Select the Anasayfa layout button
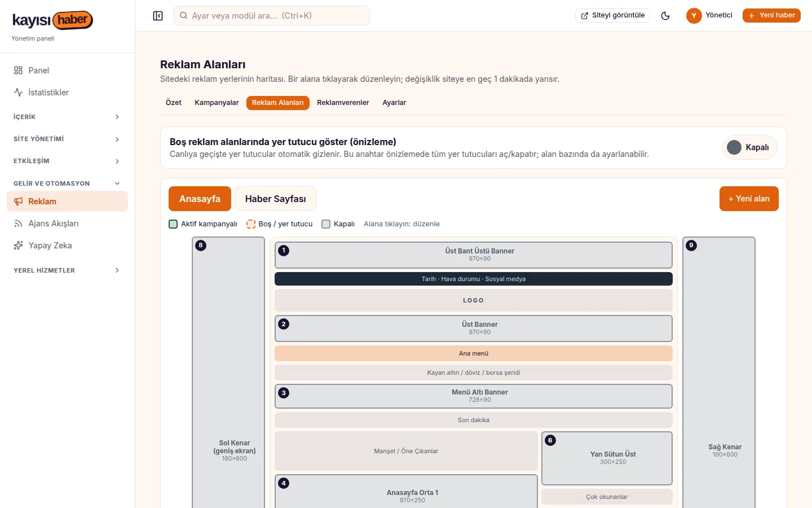The height and width of the screenshot is (508, 812). [200, 199]
